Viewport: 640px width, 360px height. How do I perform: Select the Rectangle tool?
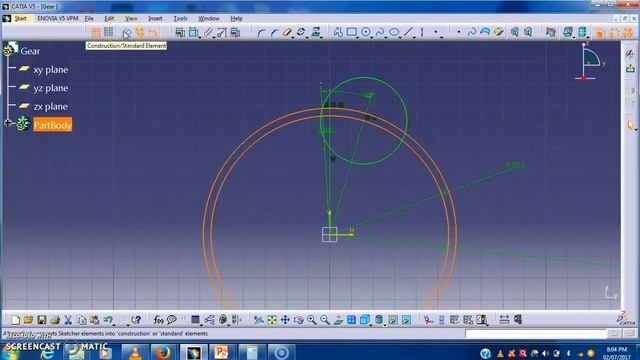tap(351, 32)
